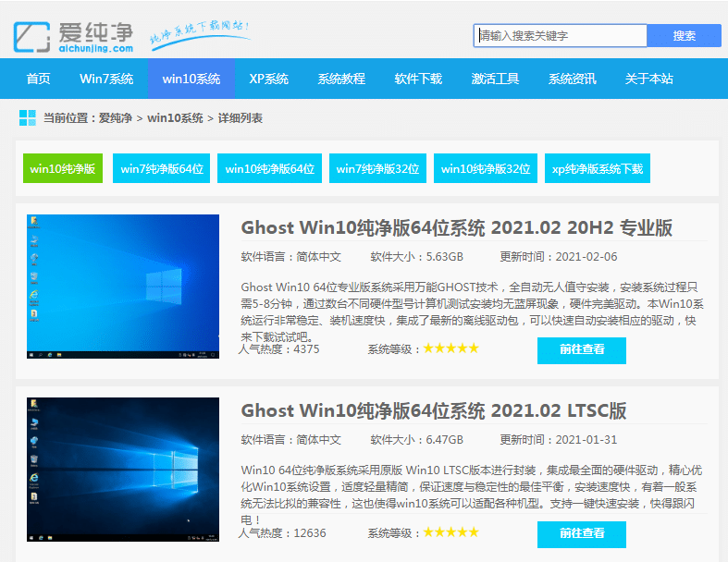Open title Ghost Win10纯净版64位系统 2021.02 20H2 专业版

click(456, 228)
